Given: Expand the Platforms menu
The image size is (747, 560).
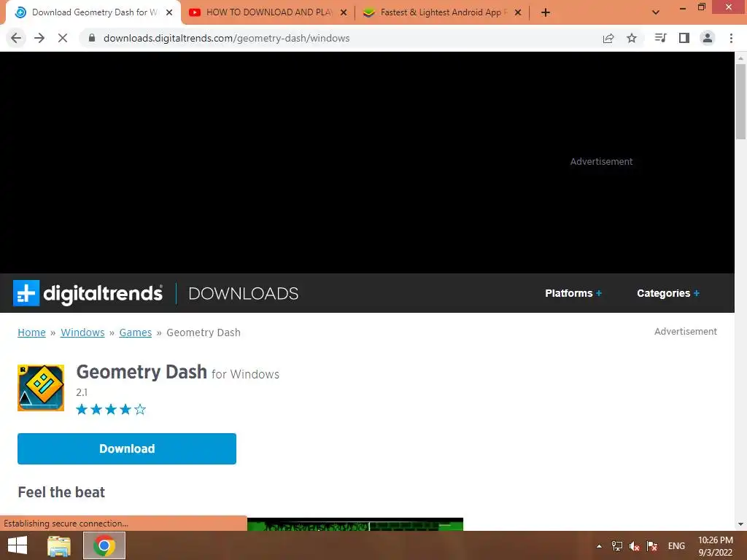Looking at the screenshot, I should 573,293.
